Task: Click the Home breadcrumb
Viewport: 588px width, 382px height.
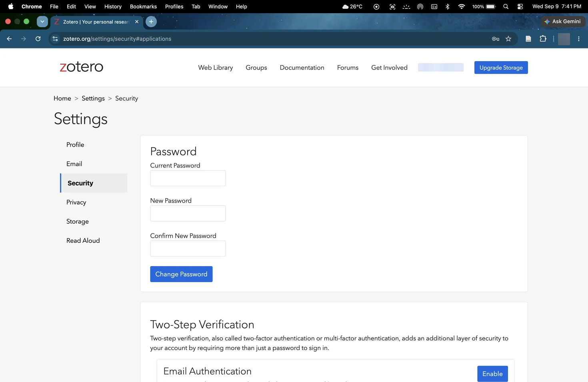Action: click(x=62, y=98)
